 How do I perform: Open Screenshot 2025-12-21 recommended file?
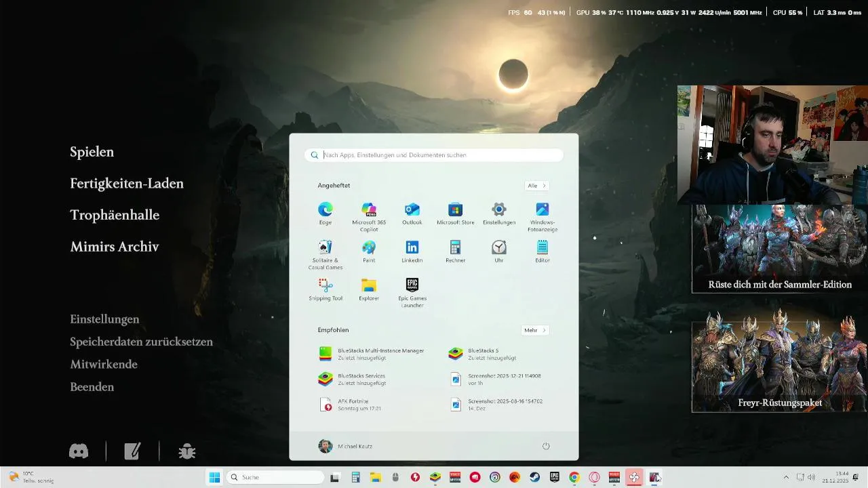click(x=495, y=379)
